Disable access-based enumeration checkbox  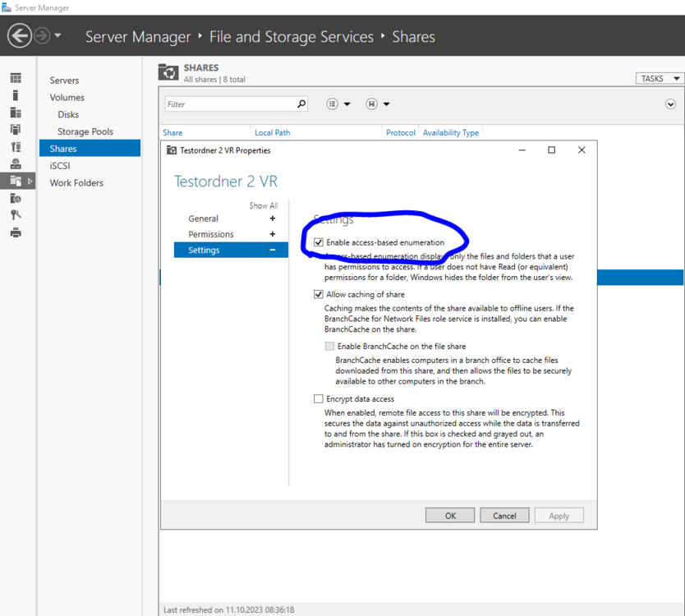point(319,242)
